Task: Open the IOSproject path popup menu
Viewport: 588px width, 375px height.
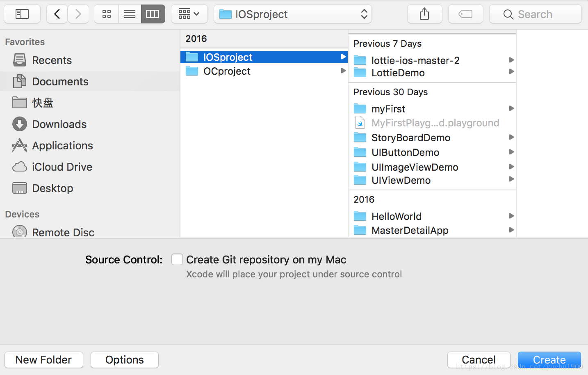Action: tap(293, 14)
